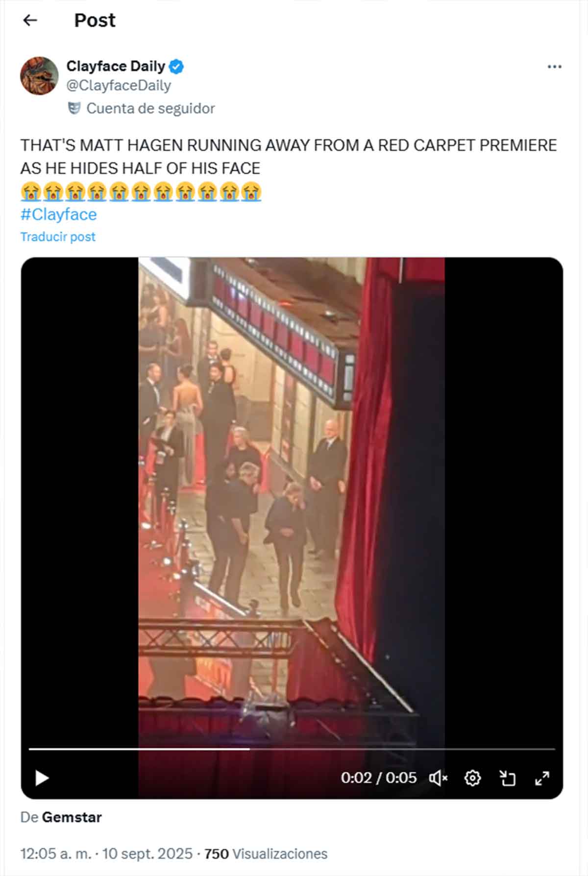Click Traducir post link
The image size is (588, 876).
point(58,237)
